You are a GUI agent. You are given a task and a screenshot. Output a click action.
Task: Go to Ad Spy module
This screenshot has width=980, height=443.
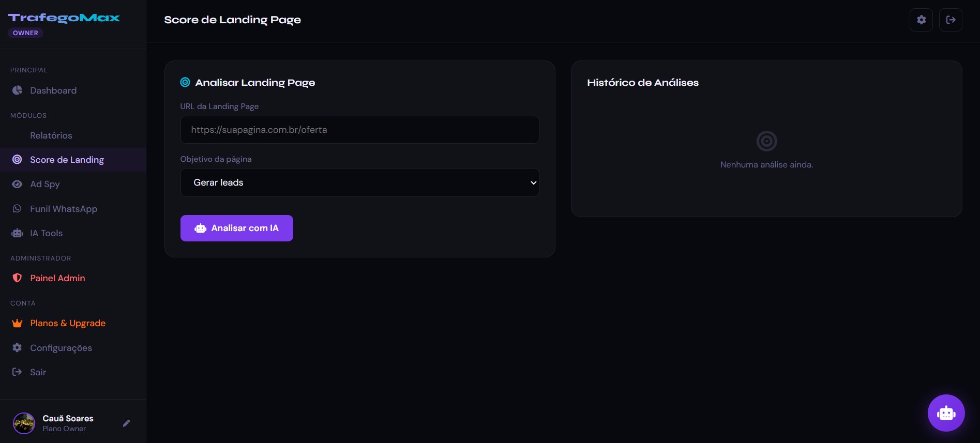pyautogui.click(x=73, y=184)
